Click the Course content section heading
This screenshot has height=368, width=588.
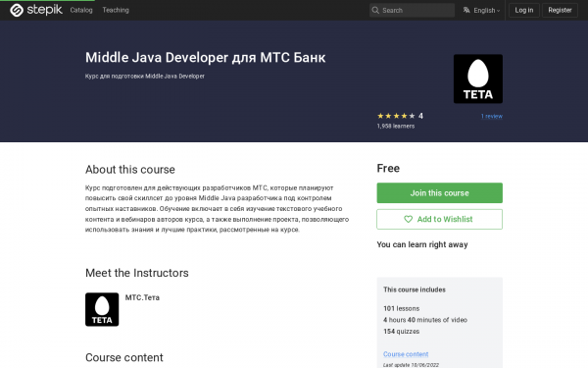(124, 357)
